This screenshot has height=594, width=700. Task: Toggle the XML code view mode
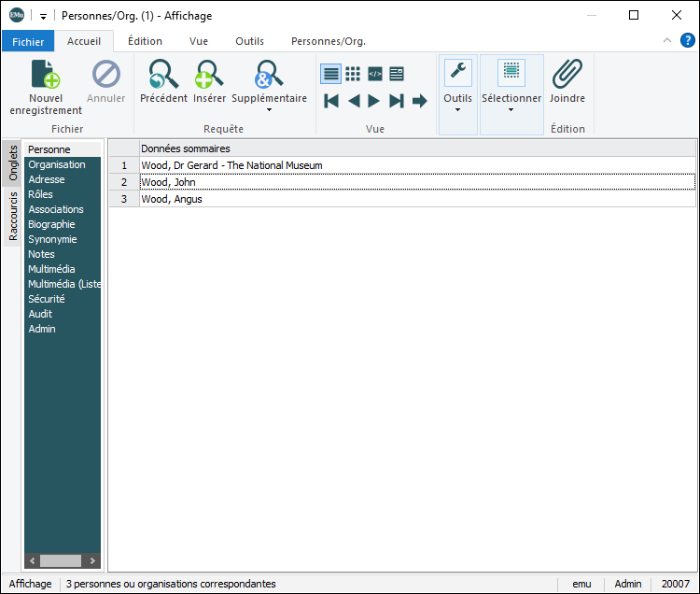[x=375, y=74]
